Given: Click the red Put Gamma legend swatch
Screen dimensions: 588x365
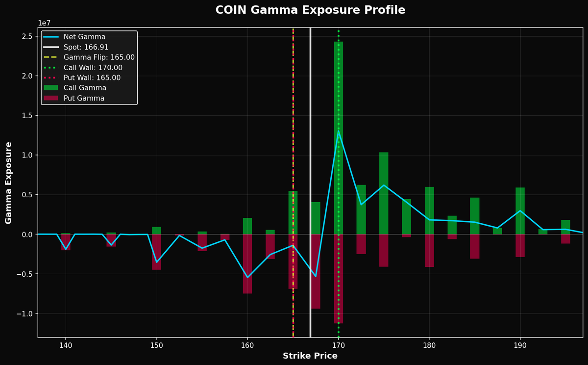Looking at the screenshot, I should click(x=51, y=98).
